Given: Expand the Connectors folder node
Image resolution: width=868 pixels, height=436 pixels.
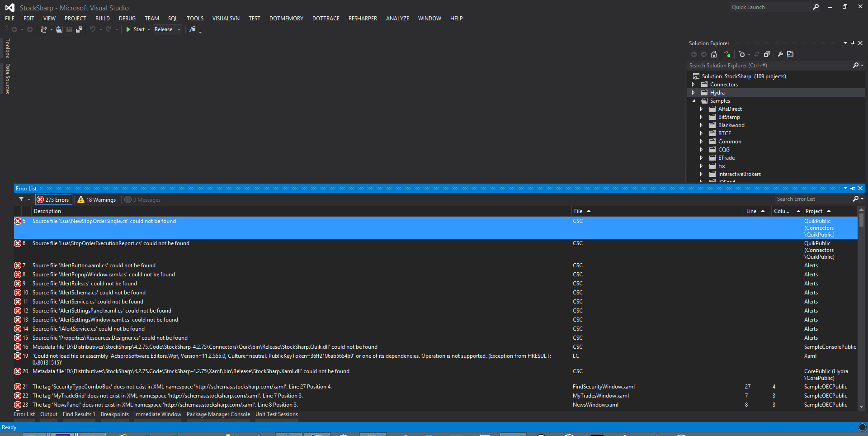Looking at the screenshot, I should [x=693, y=85].
